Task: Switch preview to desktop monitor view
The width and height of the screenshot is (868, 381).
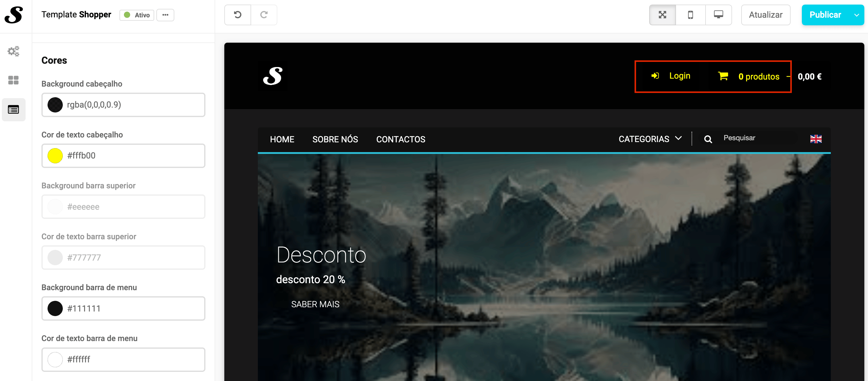Action: (718, 15)
